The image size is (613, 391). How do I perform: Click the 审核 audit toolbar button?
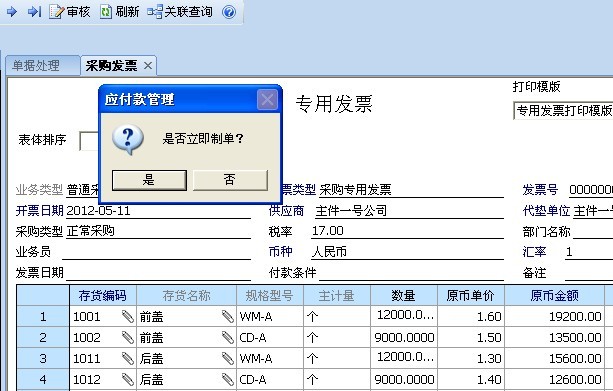pyautogui.click(x=70, y=12)
